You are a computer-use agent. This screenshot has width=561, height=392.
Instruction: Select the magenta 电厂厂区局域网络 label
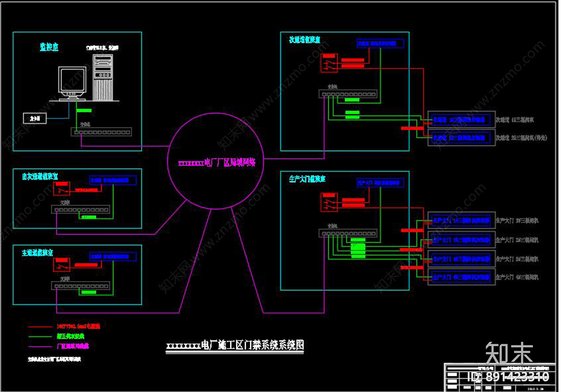coord(217,162)
